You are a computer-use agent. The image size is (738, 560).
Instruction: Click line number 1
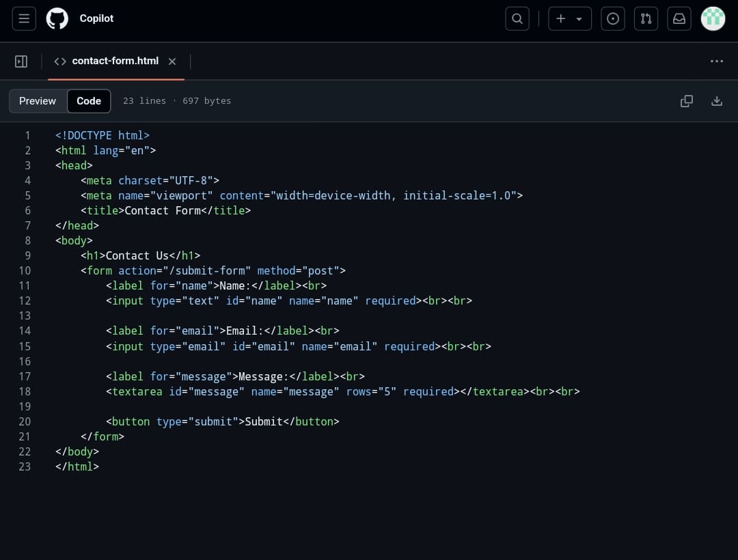[x=28, y=135]
